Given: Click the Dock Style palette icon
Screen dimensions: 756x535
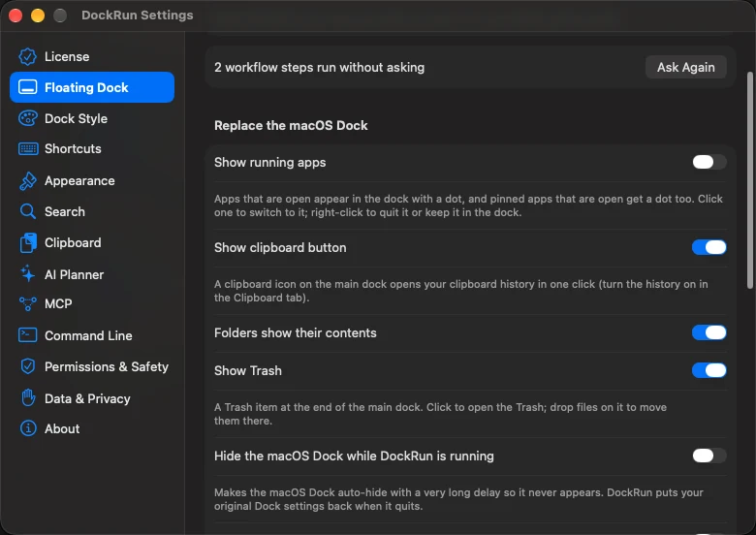Looking at the screenshot, I should pos(27,118).
